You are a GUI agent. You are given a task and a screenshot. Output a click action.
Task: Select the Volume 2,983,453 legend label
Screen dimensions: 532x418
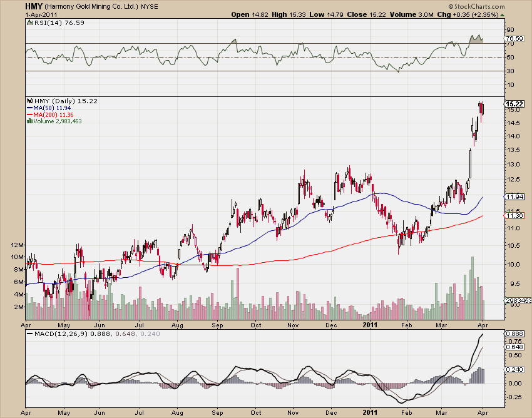(58, 121)
